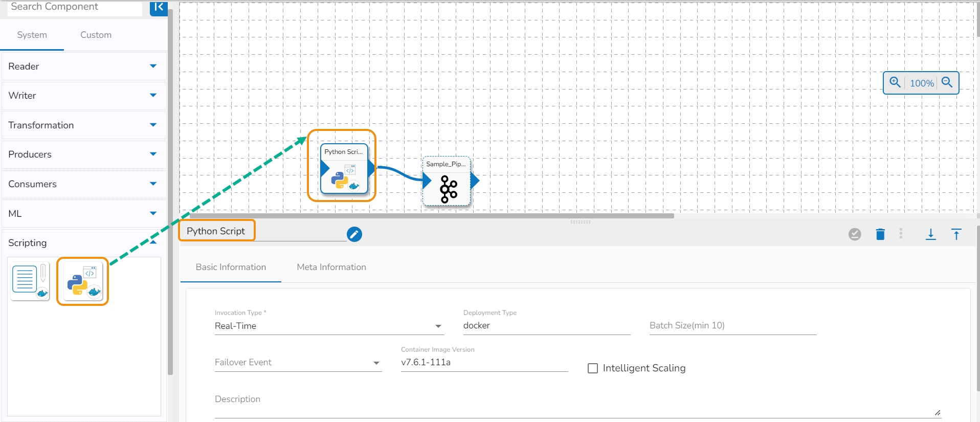Open the three-dot more options menu
This screenshot has height=422, width=980.
click(901, 234)
